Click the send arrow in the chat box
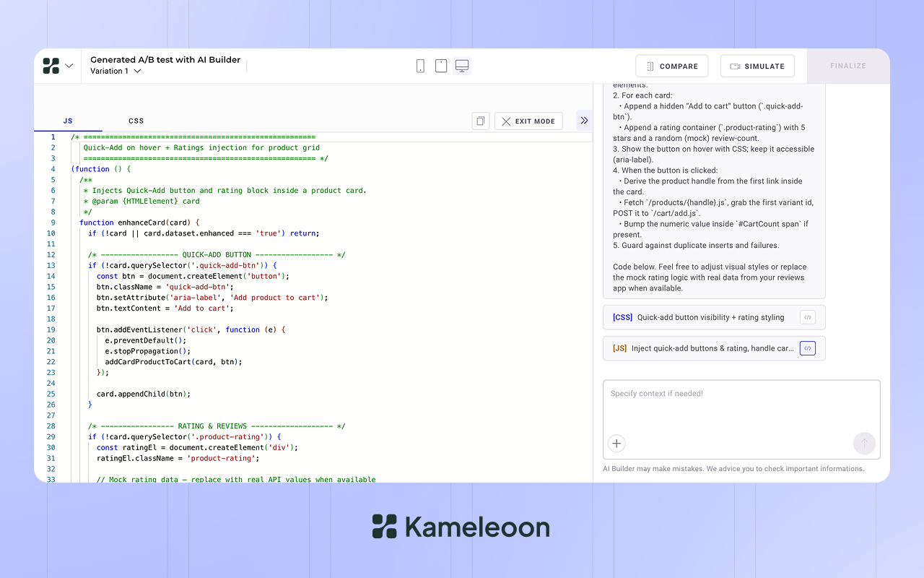The width and height of the screenshot is (924, 578). 864,443
